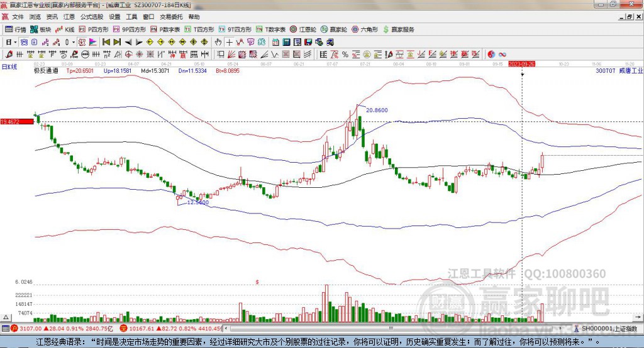Click the status bar keyboard grid icon
The width and height of the screenshot is (644, 348).
coord(5,329)
